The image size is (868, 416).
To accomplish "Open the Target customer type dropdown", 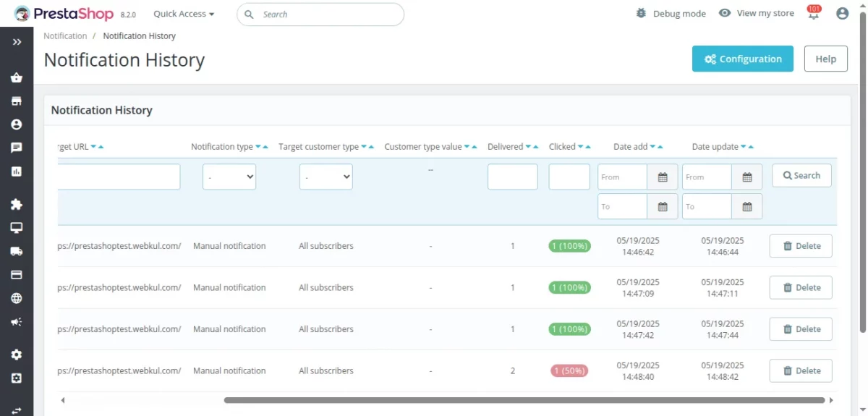I will pos(325,177).
